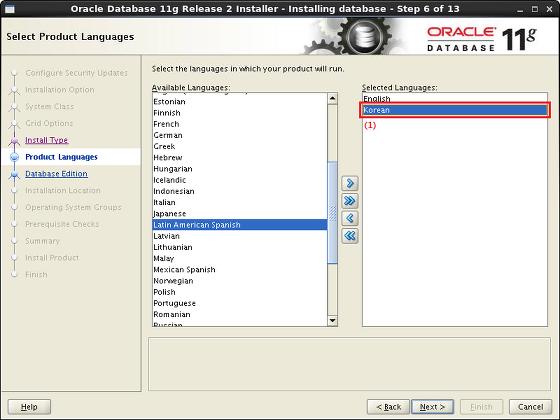Select Korean in Selected Languages
560x420 pixels.
pyautogui.click(x=455, y=110)
